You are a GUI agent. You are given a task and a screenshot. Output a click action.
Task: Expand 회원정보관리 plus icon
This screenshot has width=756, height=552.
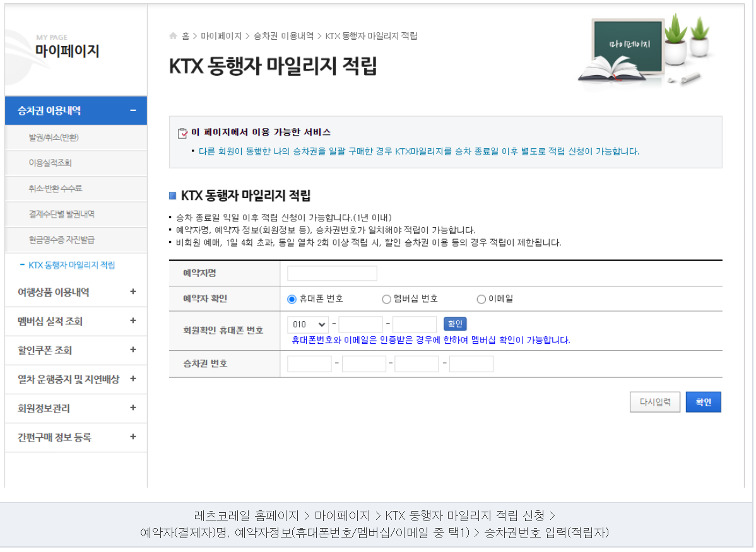pos(133,408)
